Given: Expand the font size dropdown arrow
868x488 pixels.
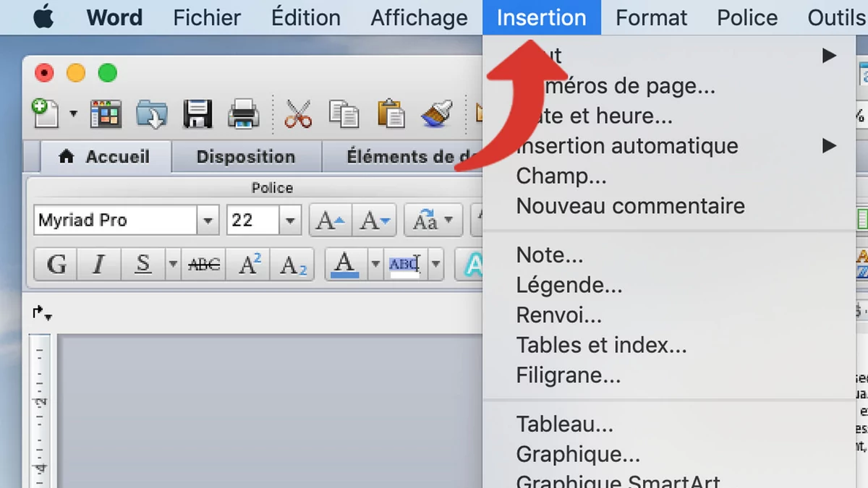Looking at the screenshot, I should pyautogui.click(x=290, y=221).
